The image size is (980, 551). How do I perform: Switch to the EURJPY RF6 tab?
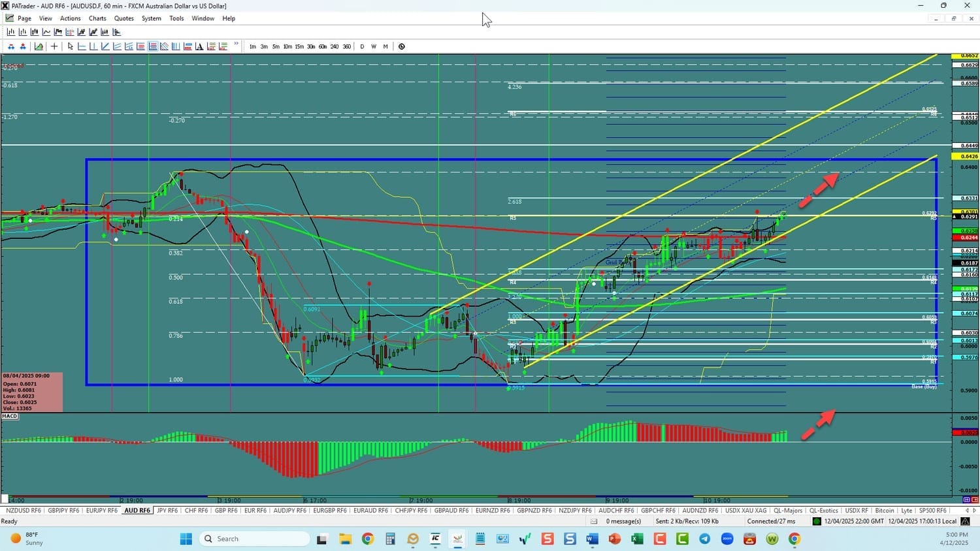click(x=101, y=511)
